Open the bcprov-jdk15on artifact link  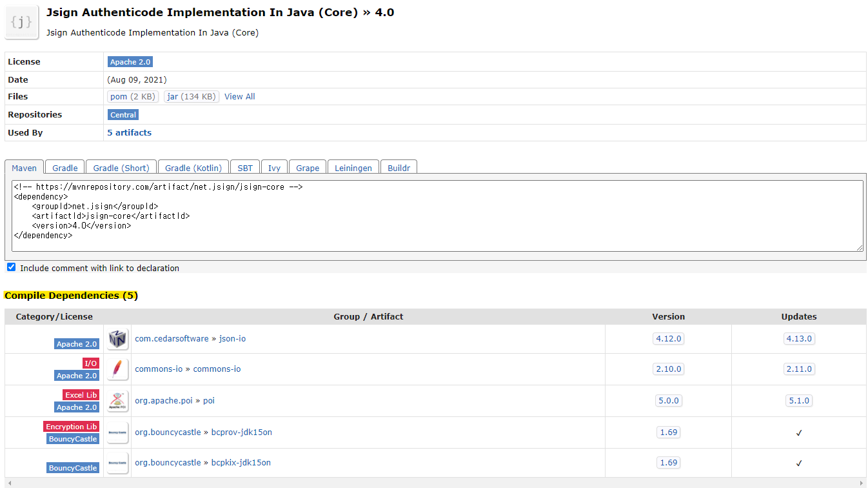click(242, 432)
